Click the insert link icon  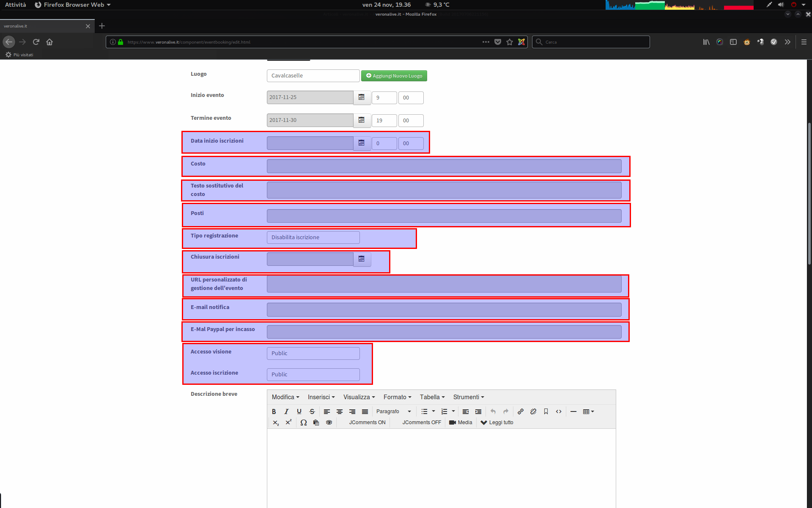521,411
